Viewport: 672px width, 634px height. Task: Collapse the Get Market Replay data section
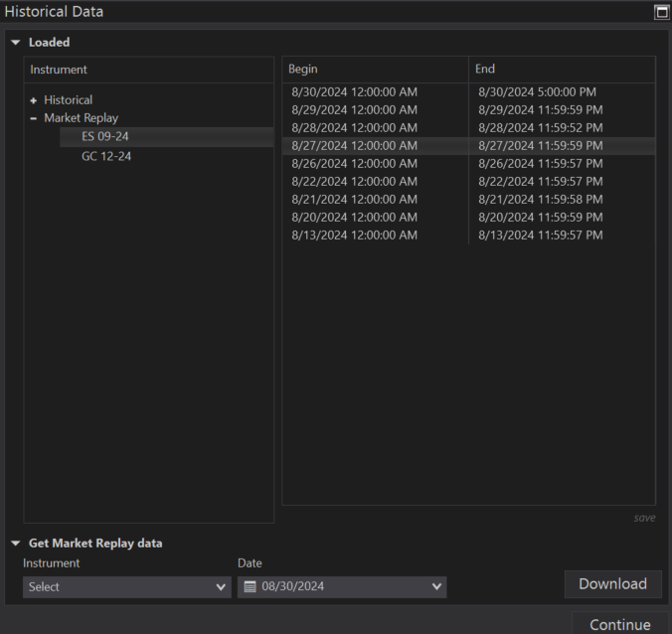[16, 544]
